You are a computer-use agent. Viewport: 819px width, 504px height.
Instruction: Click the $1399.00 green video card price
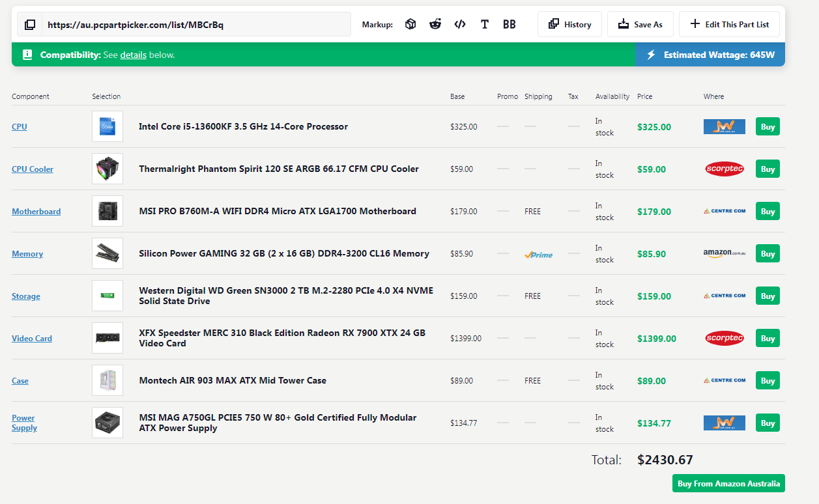click(x=657, y=339)
